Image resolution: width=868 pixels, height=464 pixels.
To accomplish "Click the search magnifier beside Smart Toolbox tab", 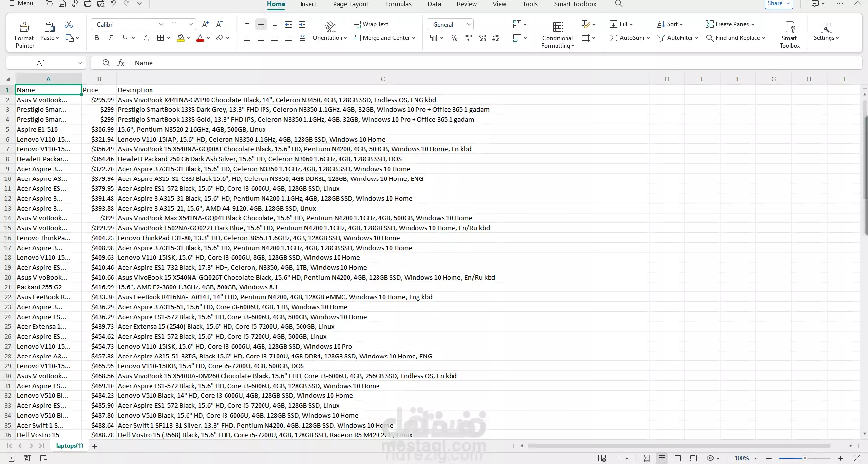I will [x=619, y=4].
